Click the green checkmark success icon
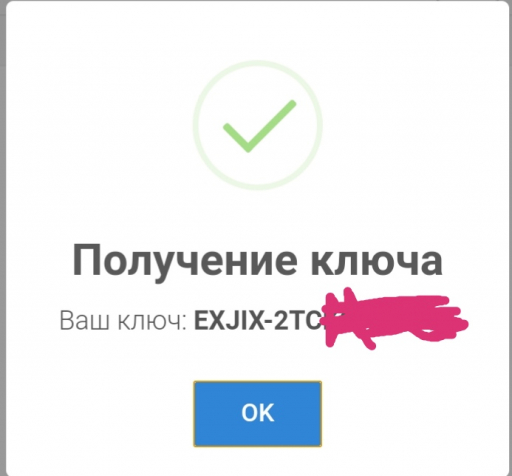Viewport: 512px width, 476px height. click(259, 126)
